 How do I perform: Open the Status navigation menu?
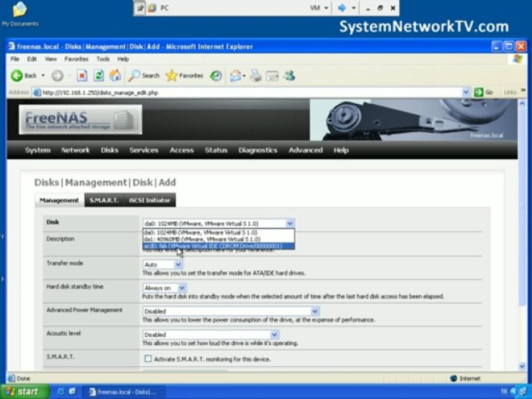tap(216, 150)
